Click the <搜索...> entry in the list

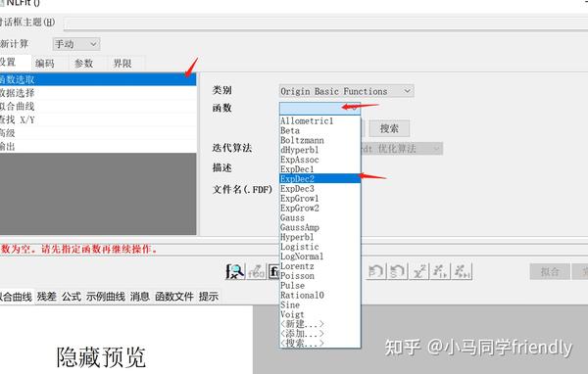pos(319,343)
